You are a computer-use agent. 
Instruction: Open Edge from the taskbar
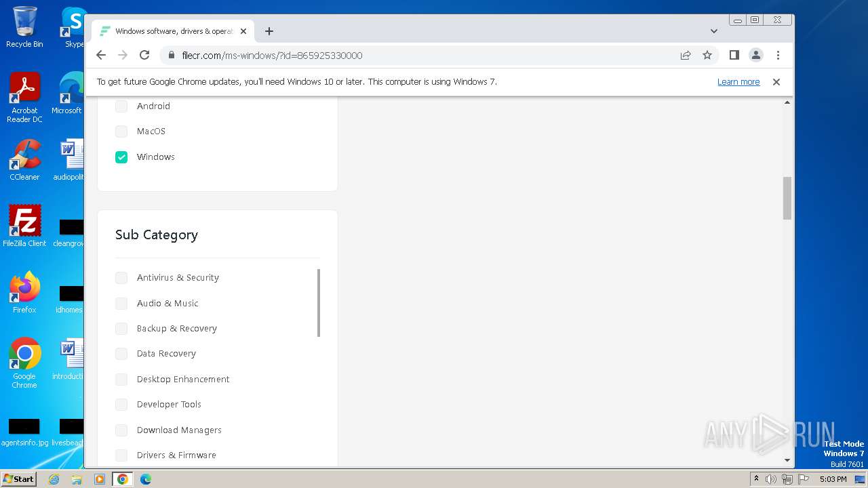[145, 479]
